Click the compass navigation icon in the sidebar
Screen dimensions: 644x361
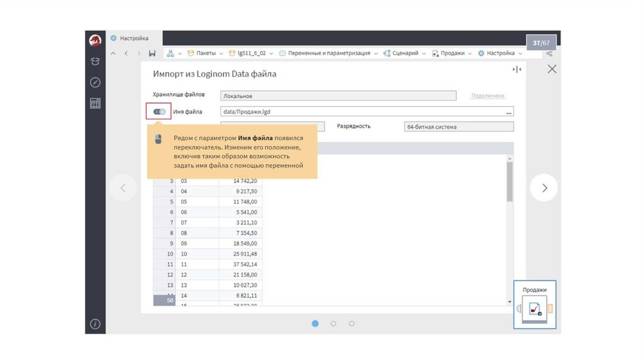(x=95, y=82)
